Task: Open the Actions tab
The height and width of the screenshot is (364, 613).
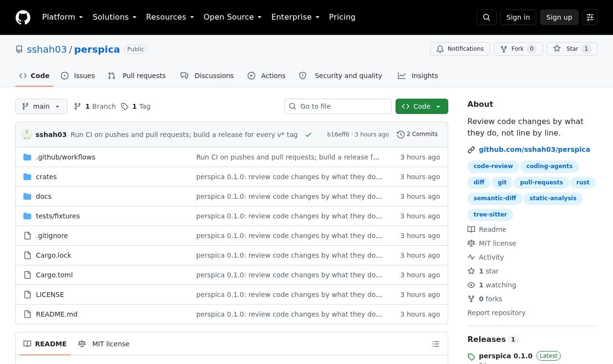Action: 267,76
